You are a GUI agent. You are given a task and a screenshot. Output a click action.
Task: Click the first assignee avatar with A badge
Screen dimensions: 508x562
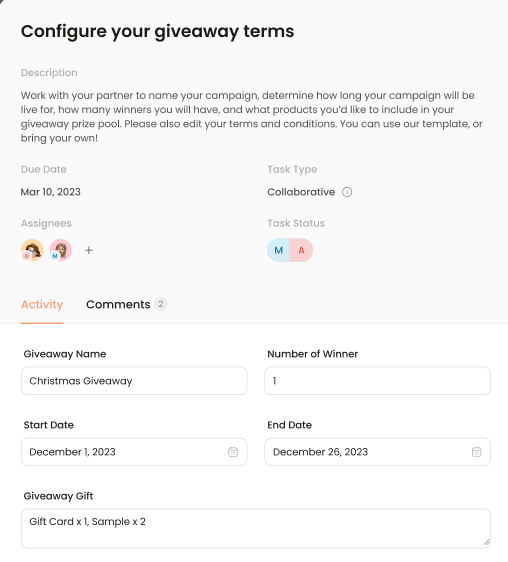tap(32, 250)
